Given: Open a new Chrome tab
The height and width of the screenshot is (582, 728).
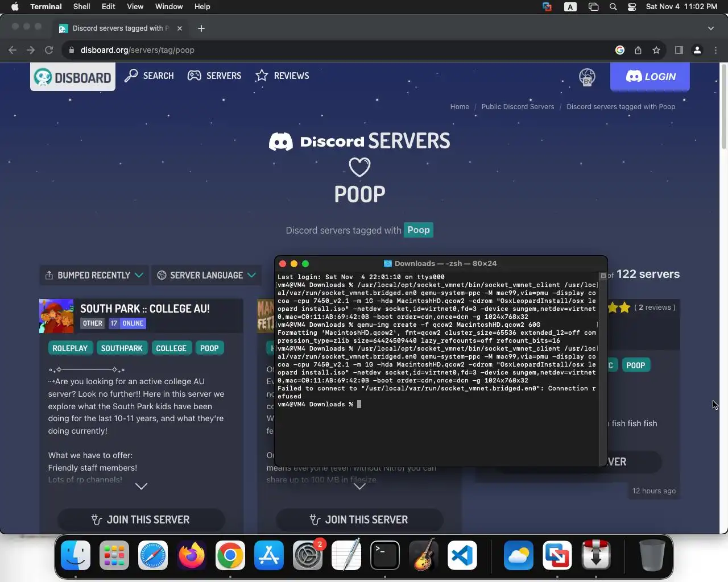Looking at the screenshot, I should (x=201, y=28).
